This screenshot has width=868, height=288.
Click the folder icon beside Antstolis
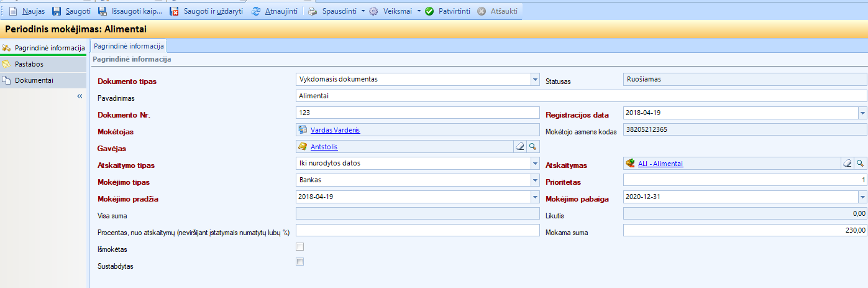pyautogui.click(x=303, y=146)
